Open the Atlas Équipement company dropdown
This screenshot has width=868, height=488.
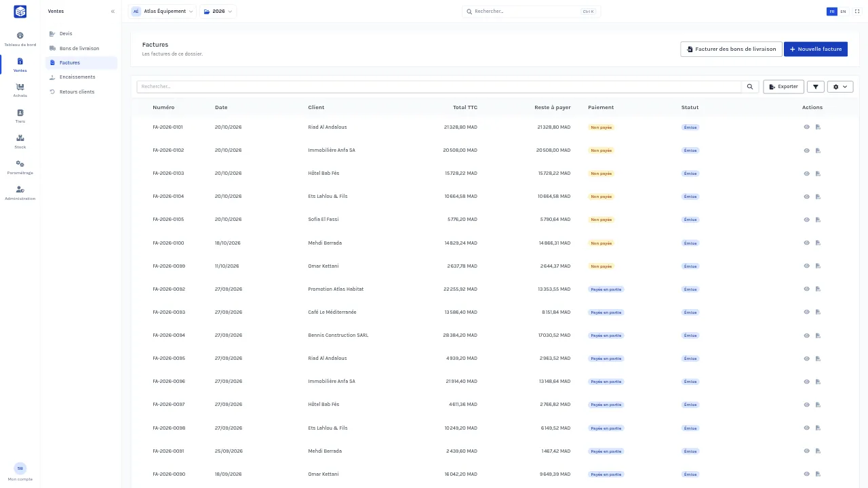pyautogui.click(x=163, y=12)
